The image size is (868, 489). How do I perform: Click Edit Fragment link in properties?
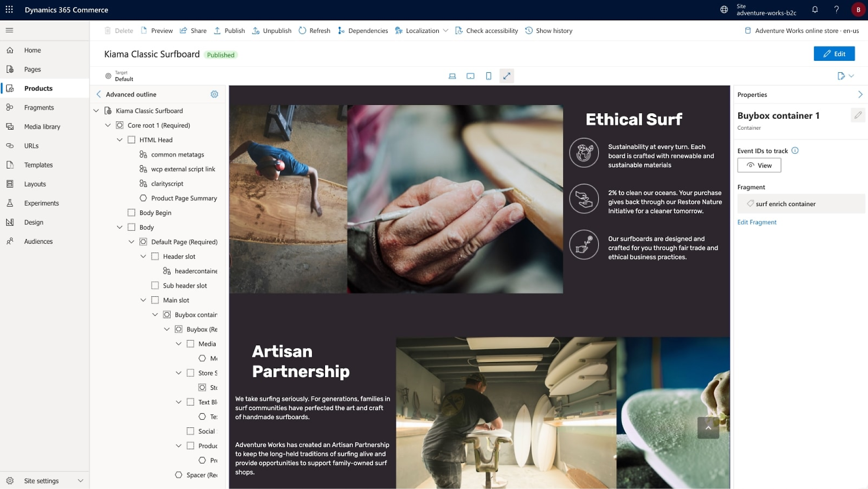tap(757, 222)
